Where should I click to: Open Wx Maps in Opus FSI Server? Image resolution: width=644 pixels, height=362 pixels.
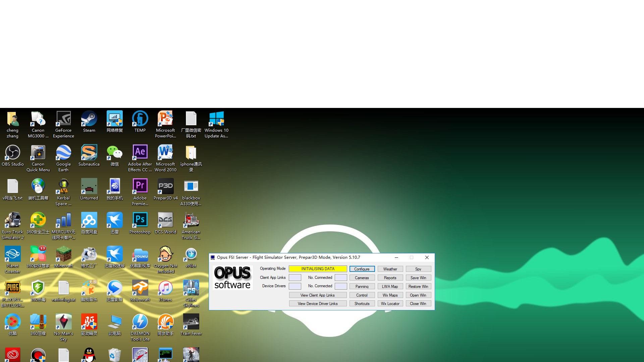point(390,295)
